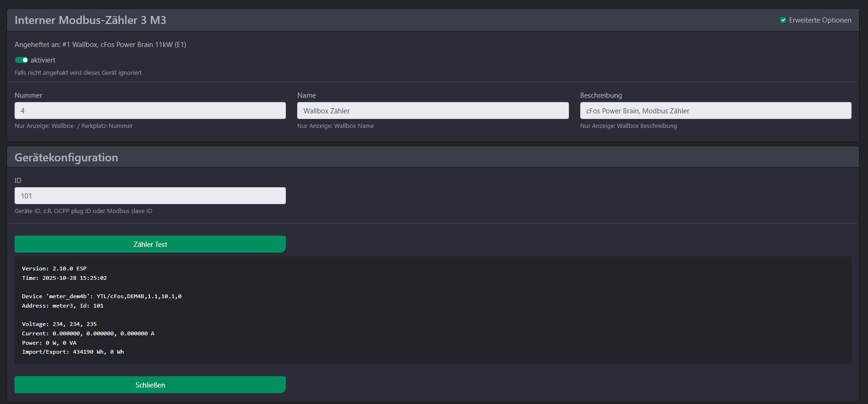Viewport: 868px width, 404px height.
Task: Click the Version 2.10.0 ESP line
Action: 54,269
